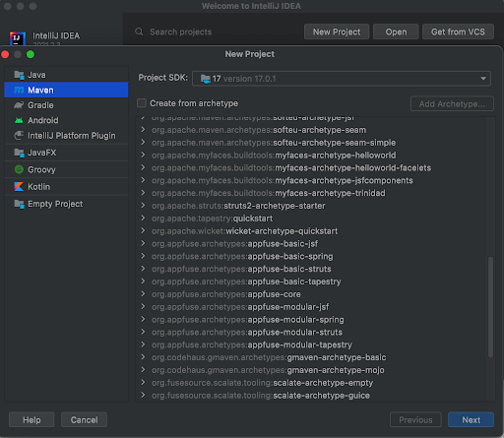Screen dimensions: 504x438
Task: Expand scalate-archetype-guice node
Action: point(143,395)
